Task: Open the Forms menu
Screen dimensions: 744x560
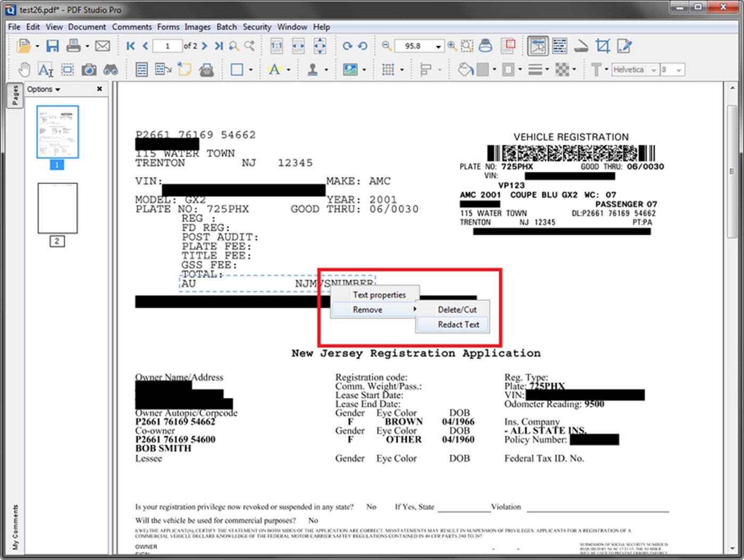Action: [x=168, y=27]
